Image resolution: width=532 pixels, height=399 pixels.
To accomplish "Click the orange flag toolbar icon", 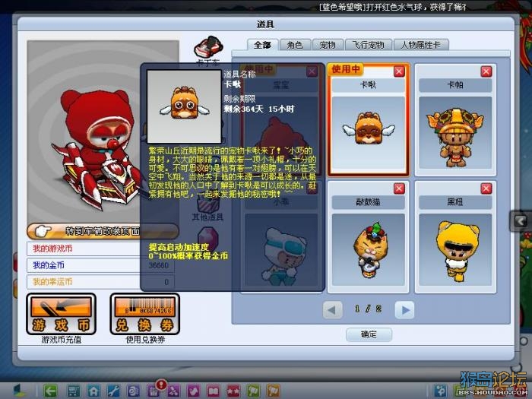I will pyautogui.click(x=274, y=391).
